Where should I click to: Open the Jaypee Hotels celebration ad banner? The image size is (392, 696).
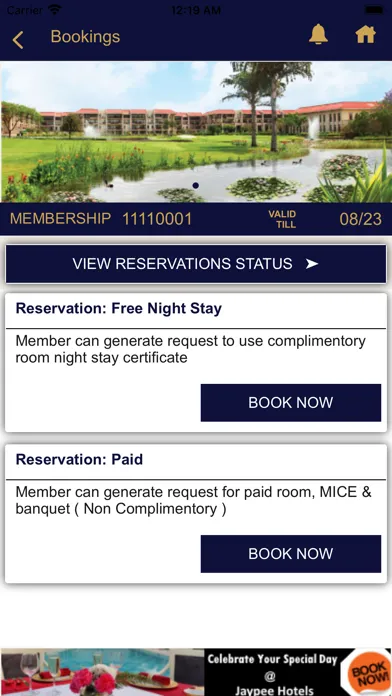(x=196, y=672)
